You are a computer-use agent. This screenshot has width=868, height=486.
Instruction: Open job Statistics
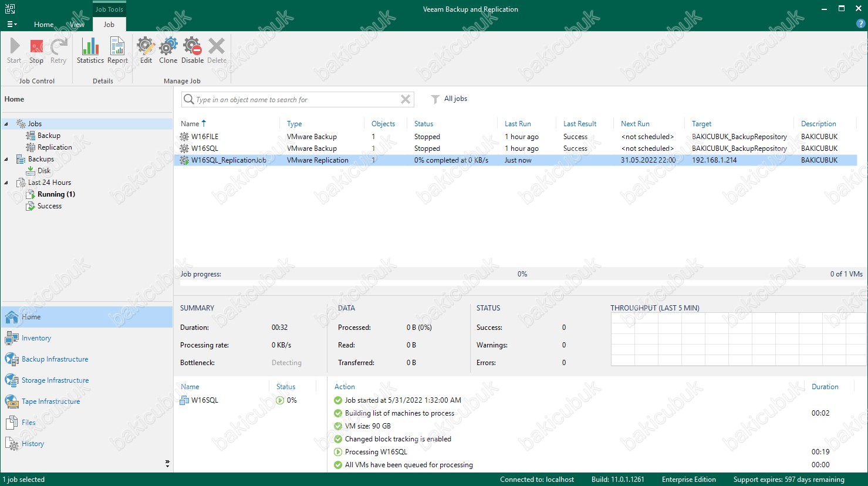90,50
